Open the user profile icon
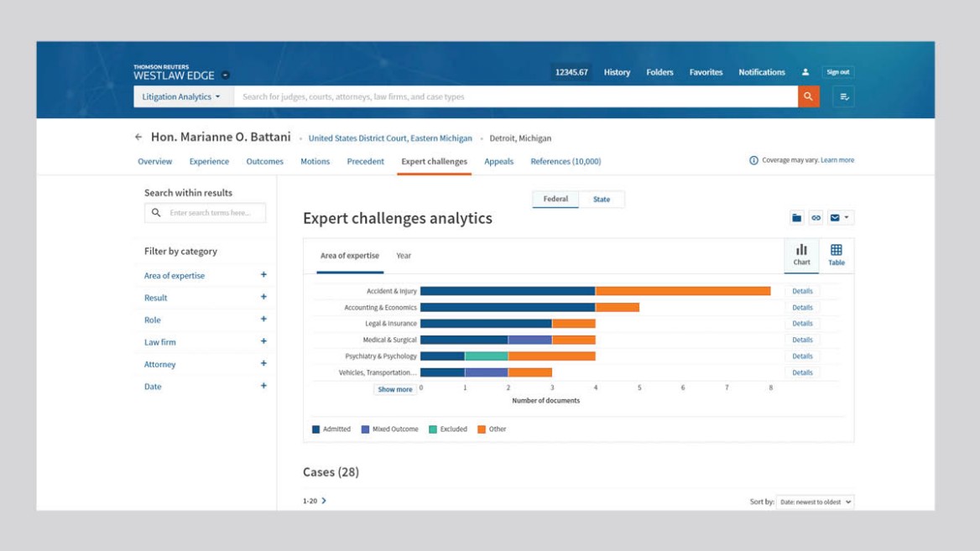This screenshot has width=980, height=551. (x=805, y=72)
